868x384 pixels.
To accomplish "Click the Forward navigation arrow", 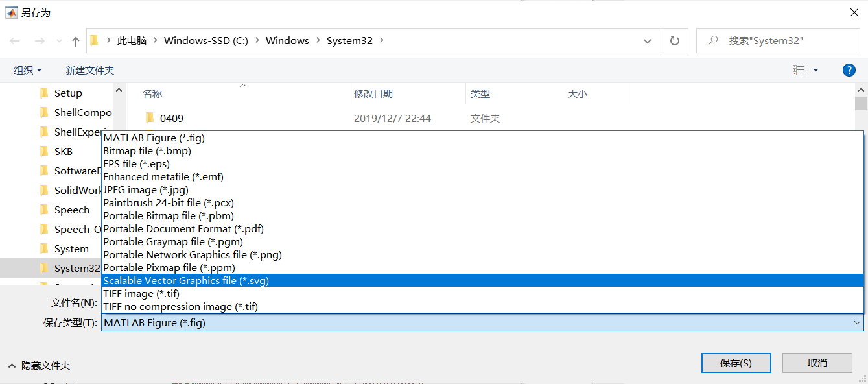I will 40,41.
